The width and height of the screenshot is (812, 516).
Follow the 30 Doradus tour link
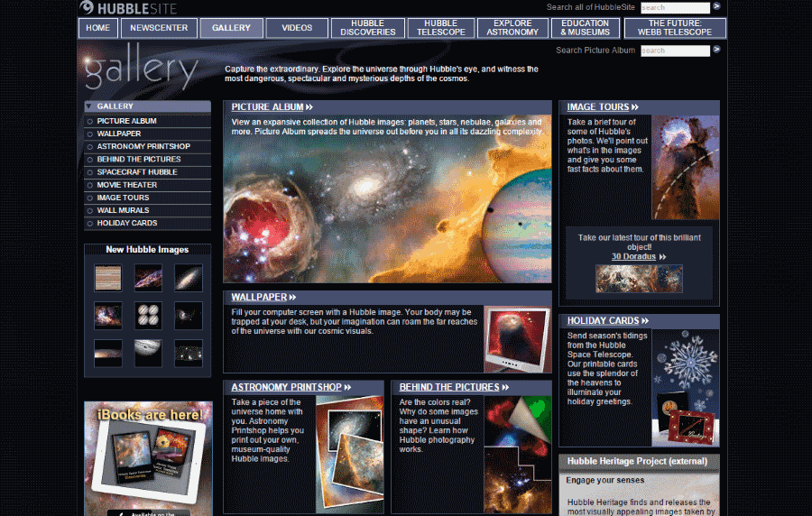(639, 257)
